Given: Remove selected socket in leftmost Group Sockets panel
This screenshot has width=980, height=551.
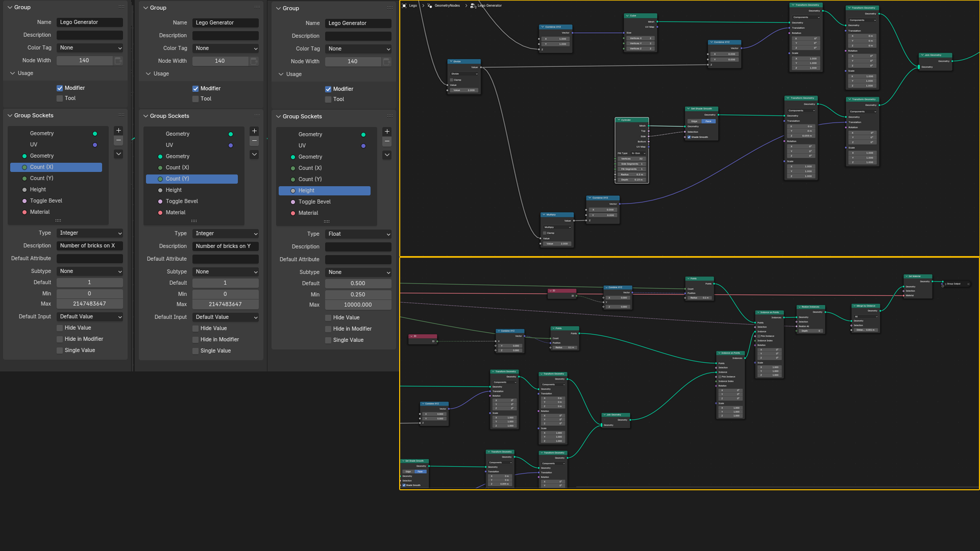Looking at the screenshot, I should click(118, 140).
